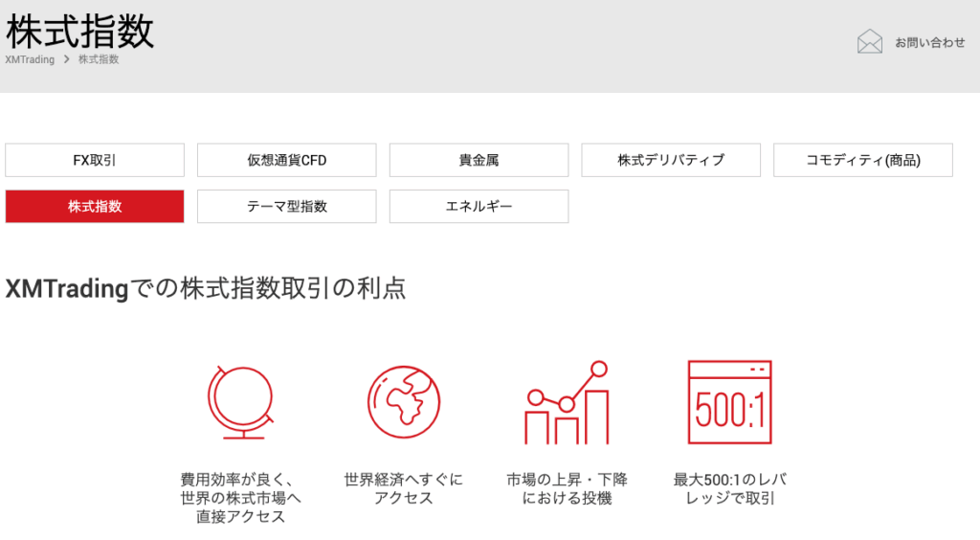Open the 仮想通貨CFD tab
Viewport: 980px width, 540px height.
pos(287,160)
